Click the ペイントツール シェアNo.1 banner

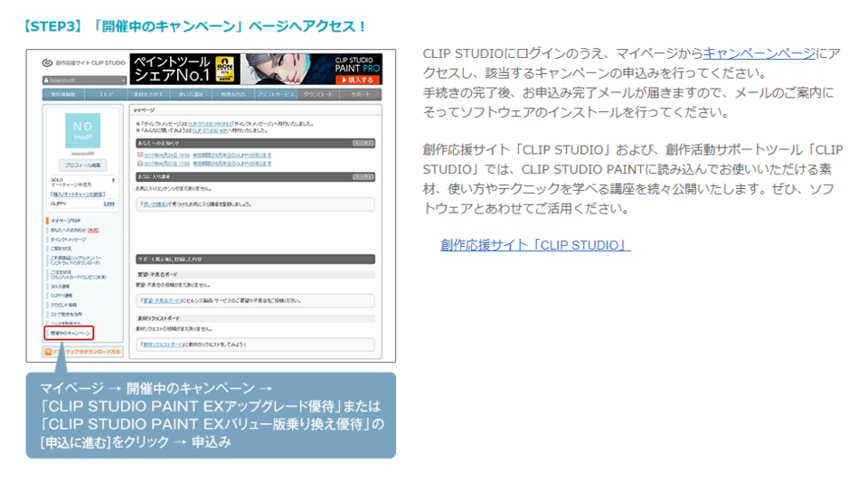tap(256, 69)
